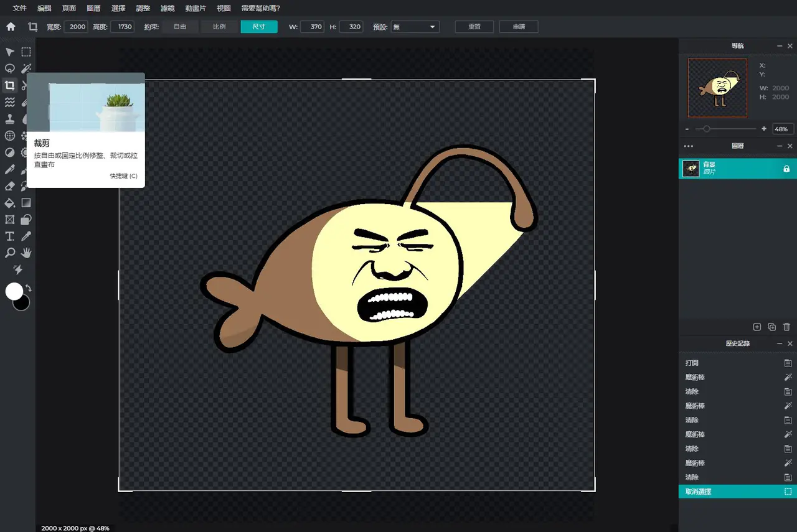Pick the Hand pan tool
Screen dimensions: 797x532
[26, 253]
